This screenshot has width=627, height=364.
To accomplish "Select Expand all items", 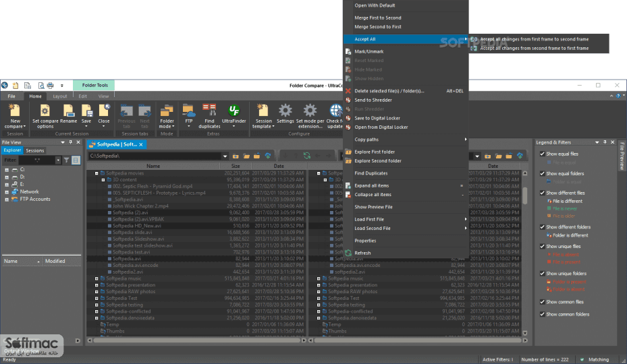I will [371, 186].
